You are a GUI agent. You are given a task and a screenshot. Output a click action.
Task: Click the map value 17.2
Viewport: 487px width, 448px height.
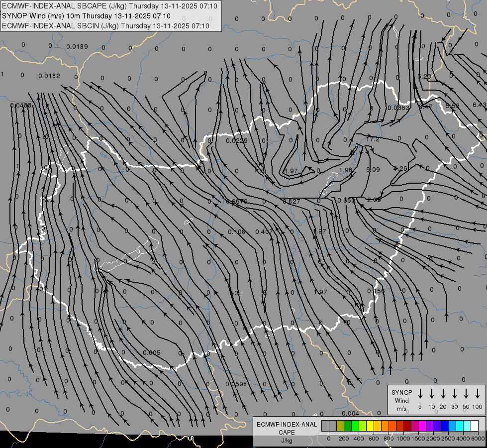(373, 139)
